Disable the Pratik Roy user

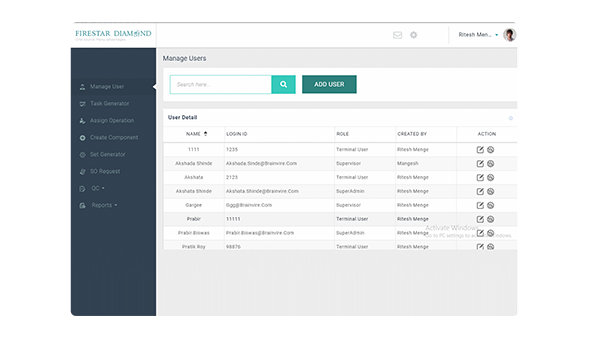point(491,247)
